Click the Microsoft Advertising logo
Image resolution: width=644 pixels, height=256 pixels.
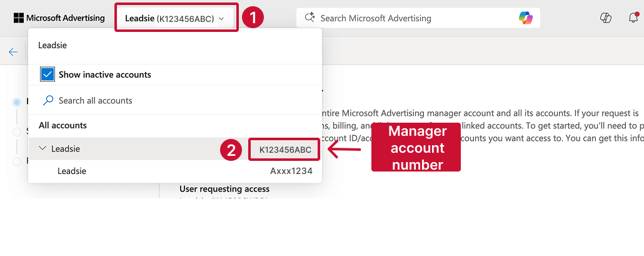pyautogui.click(x=59, y=18)
